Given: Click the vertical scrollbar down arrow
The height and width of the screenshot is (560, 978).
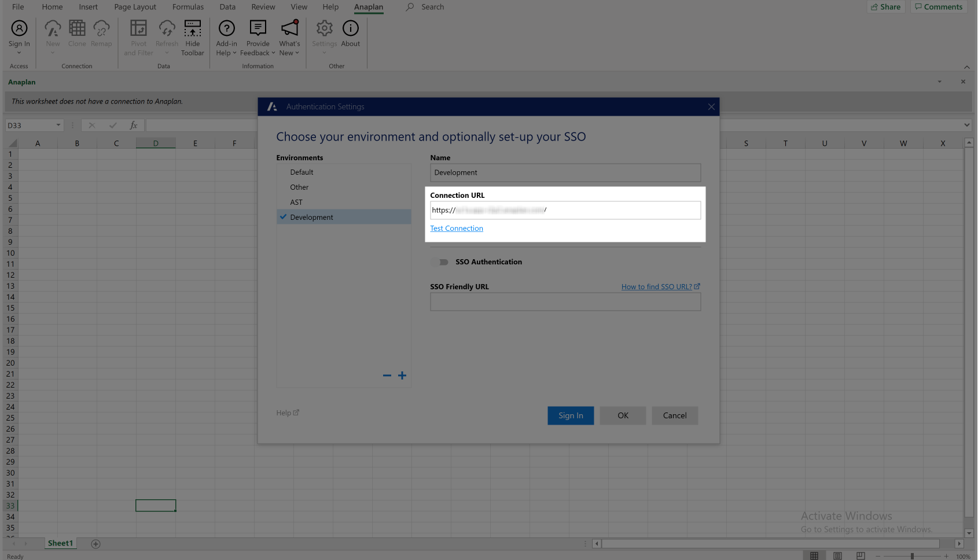Looking at the screenshot, I should coord(969,533).
